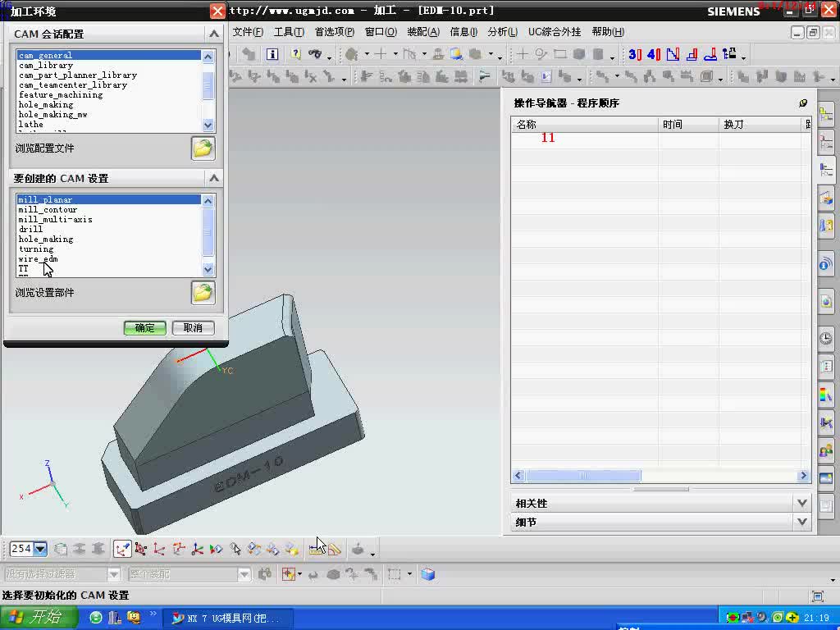Click the 名称 column header
The width and height of the screenshot is (840, 630).
(x=584, y=125)
